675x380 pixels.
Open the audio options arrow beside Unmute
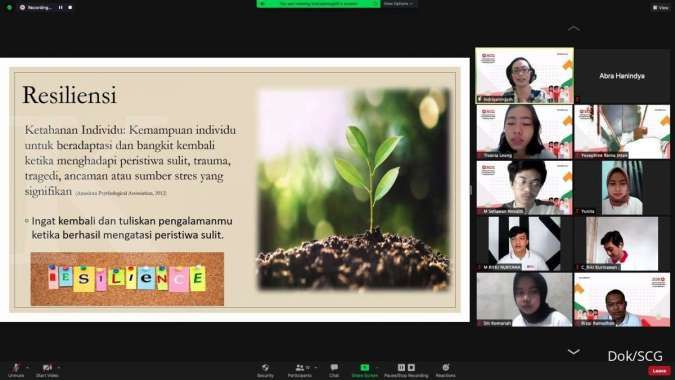[27, 368]
